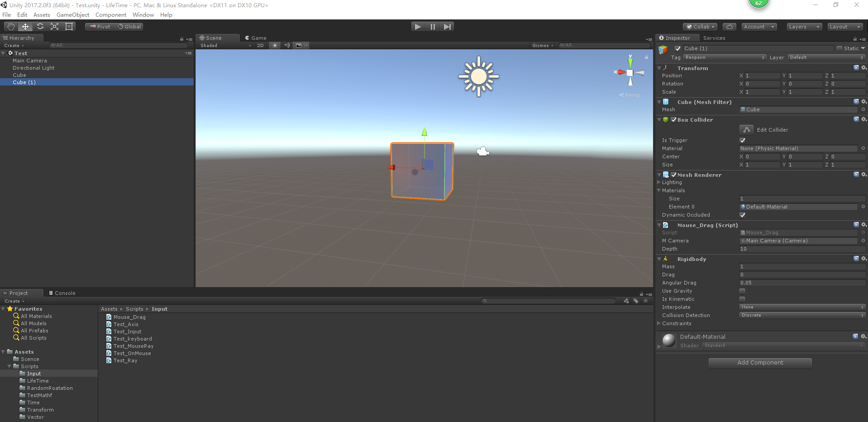Select the Scale tool
The width and height of the screenshot is (868, 422).
tap(54, 26)
